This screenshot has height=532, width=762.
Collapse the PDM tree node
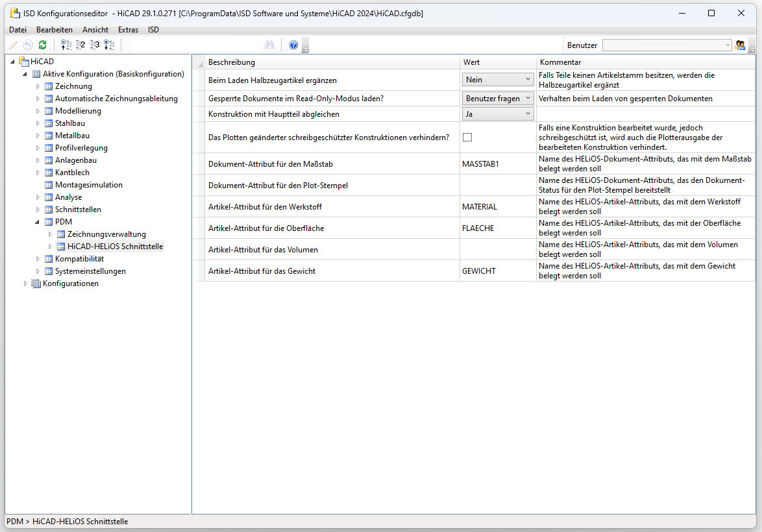click(38, 222)
